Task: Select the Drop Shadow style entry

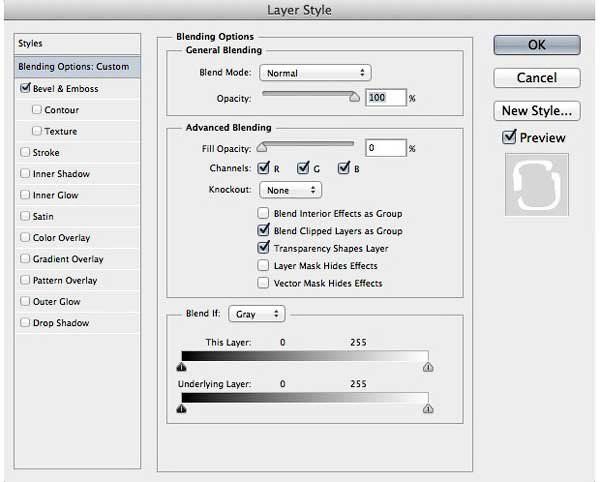Action: 60,323
